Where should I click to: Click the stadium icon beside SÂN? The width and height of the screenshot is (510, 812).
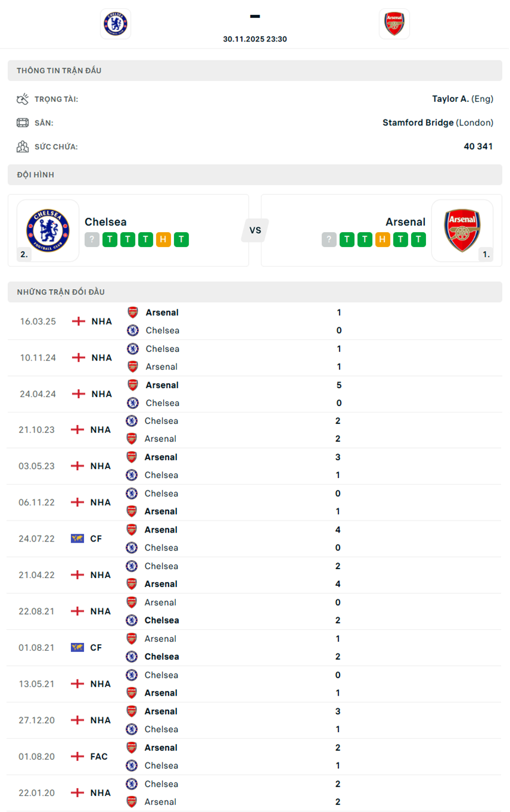click(23, 122)
